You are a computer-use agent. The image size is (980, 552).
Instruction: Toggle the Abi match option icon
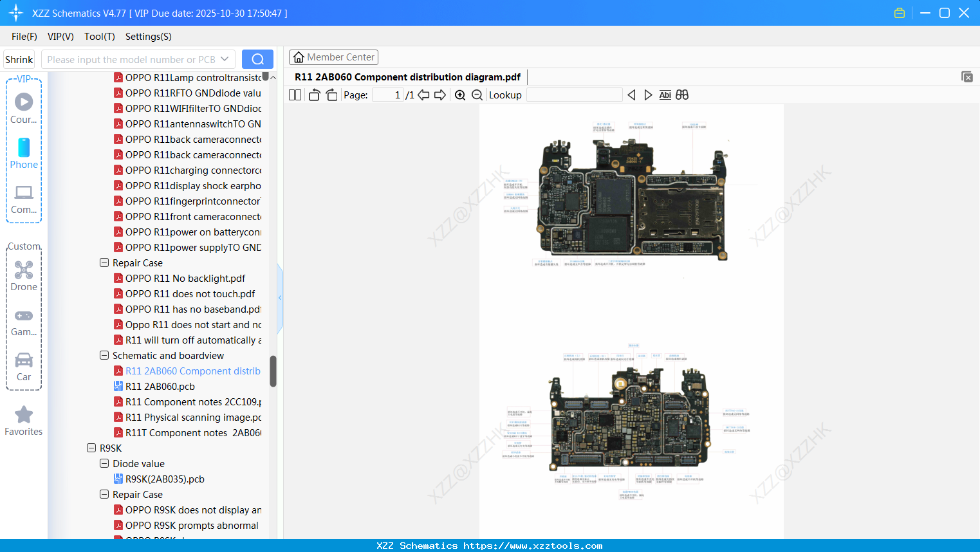click(x=665, y=95)
